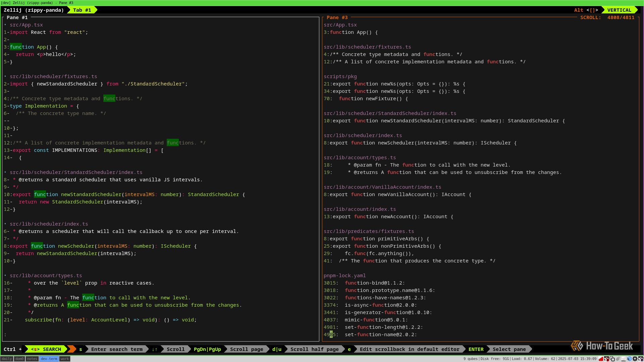Focus Pane #1 by its title

(x=17, y=17)
